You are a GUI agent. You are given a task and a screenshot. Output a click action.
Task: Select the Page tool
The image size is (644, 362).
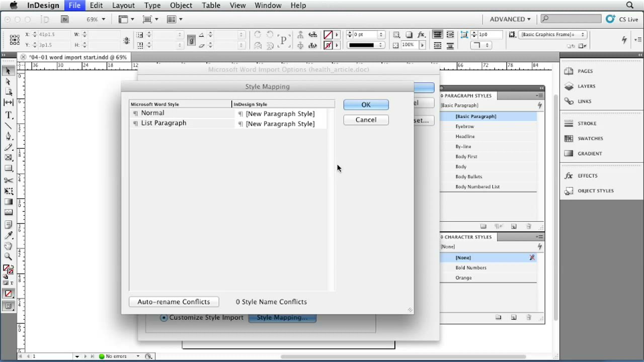coord(9,92)
